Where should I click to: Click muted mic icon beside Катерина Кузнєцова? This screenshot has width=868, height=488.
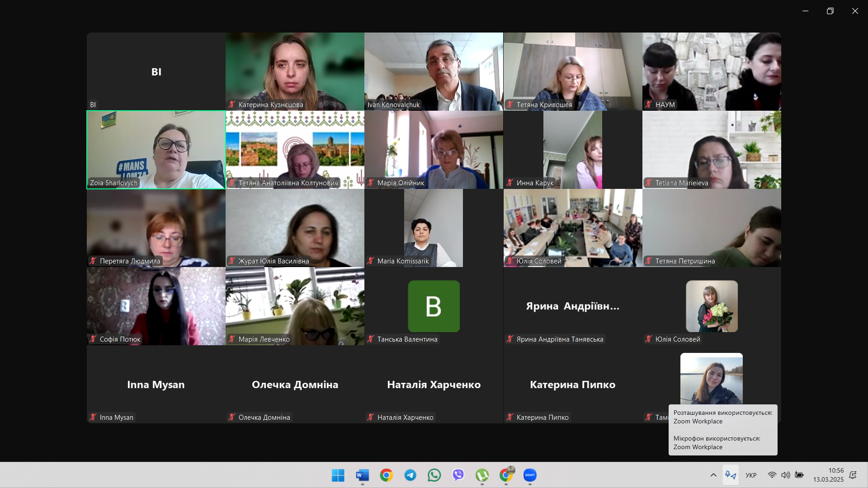[232, 105]
